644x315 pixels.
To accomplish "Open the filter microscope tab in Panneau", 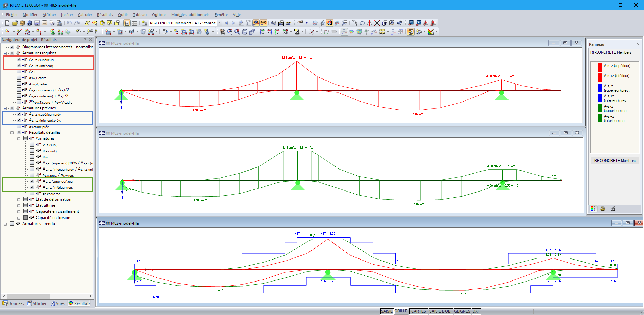I will click(x=613, y=209).
